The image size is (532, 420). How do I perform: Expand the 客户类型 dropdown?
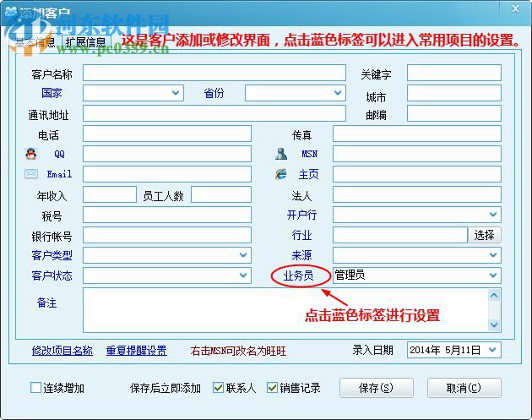(x=243, y=255)
